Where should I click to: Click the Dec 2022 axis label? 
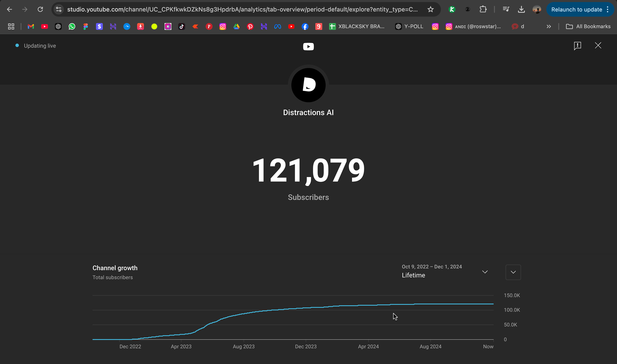(x=130, y=347)
